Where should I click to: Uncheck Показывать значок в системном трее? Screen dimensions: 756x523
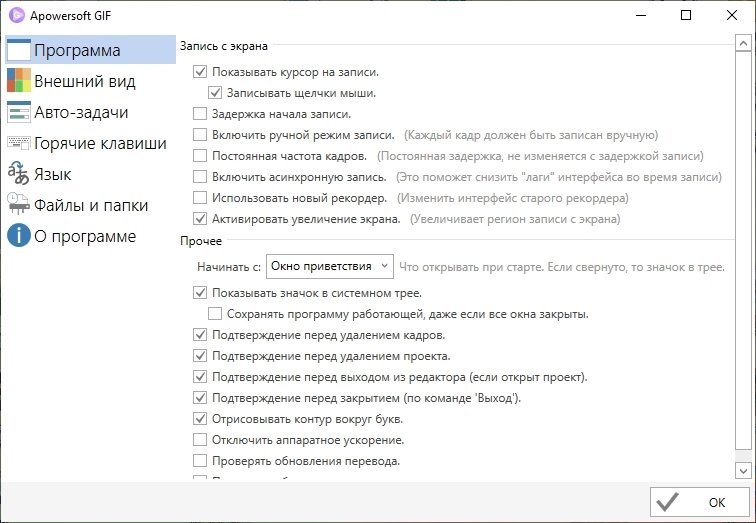pyautogui.click(x=200, y=293)
